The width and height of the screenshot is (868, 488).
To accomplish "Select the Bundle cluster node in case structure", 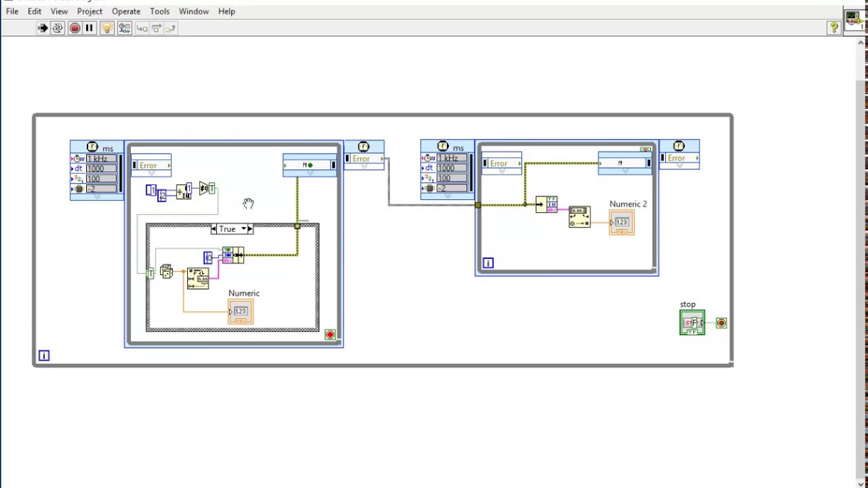I will click(233, 255).
